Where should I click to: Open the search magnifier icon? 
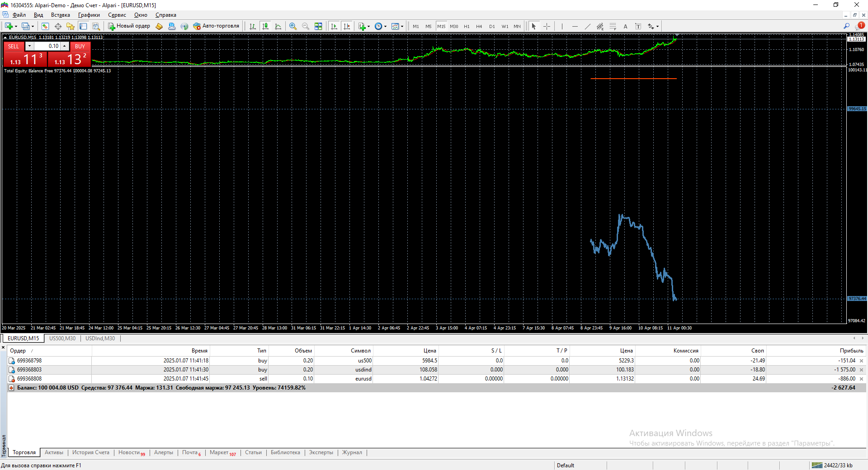(847, 26)
